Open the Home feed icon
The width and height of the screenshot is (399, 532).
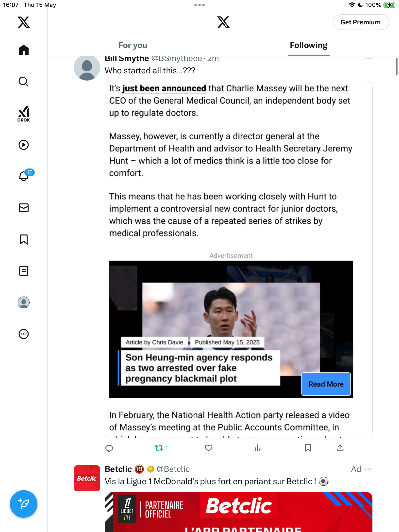(24, 50)
